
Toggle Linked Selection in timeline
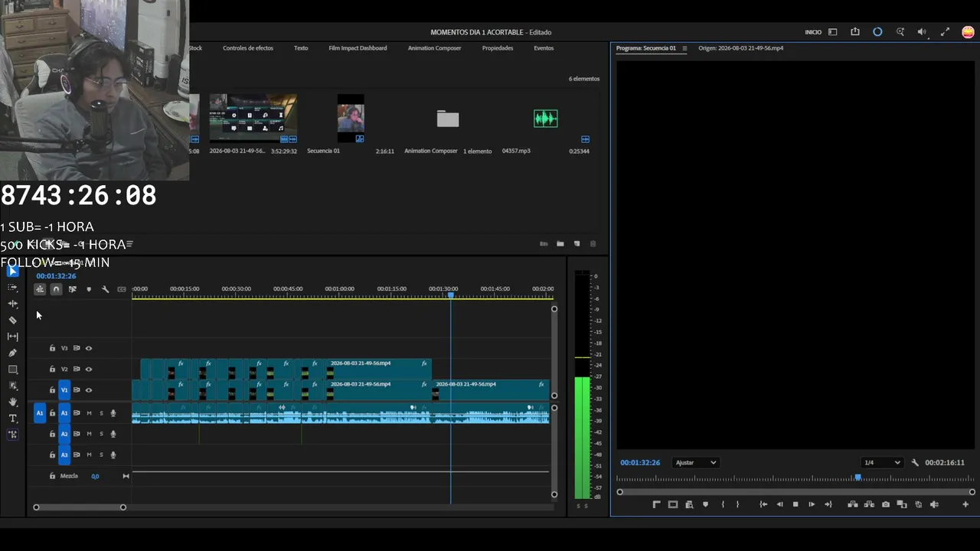(x=72, y=289)
